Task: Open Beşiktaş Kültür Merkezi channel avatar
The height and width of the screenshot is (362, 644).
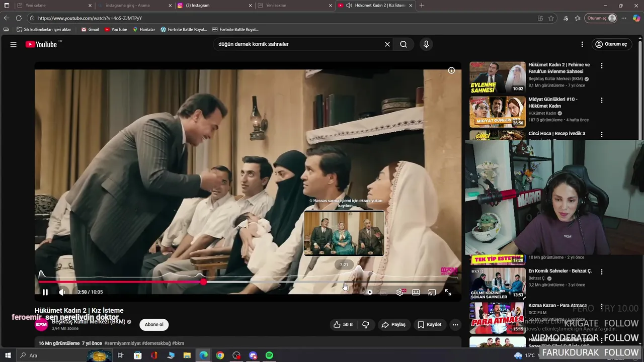Action: point(41,325)
